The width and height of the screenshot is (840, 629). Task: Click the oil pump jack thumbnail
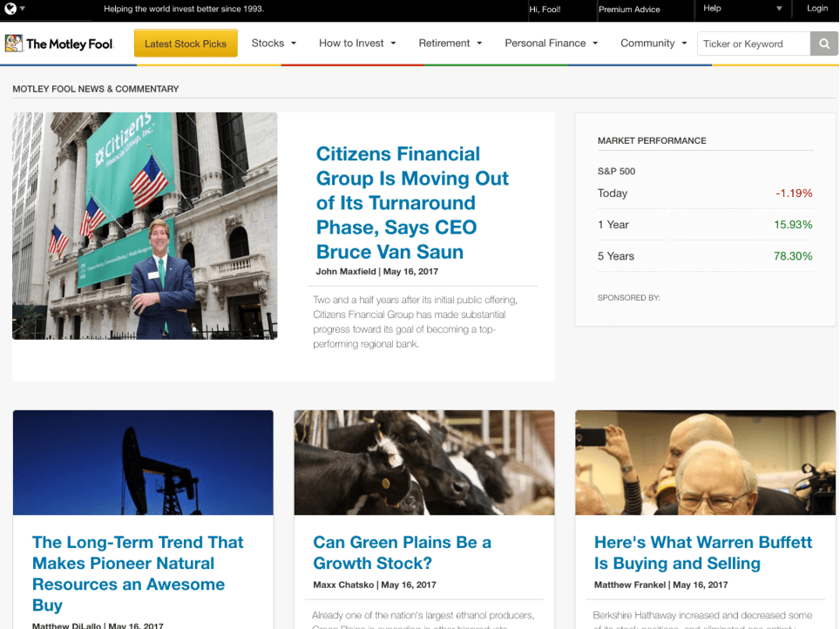[143, 463]
